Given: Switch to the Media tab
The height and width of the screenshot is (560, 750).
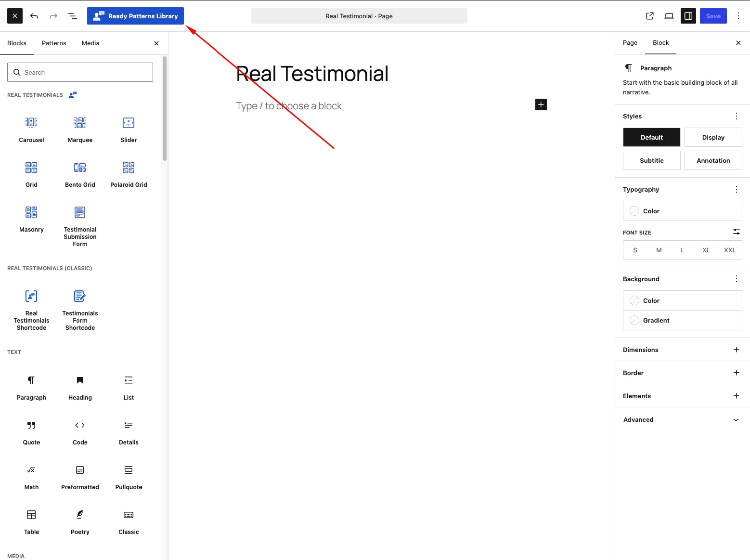Looking at the screenshot, I should pos(91,43).
